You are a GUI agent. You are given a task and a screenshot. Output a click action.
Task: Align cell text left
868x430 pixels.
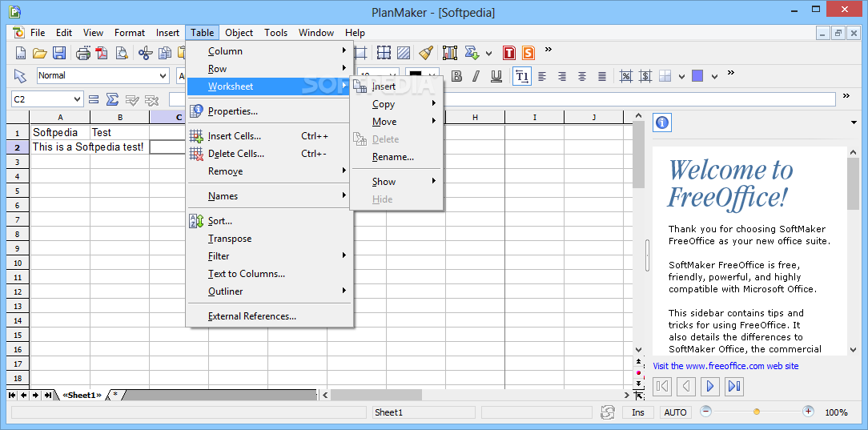tap(542, 76)
